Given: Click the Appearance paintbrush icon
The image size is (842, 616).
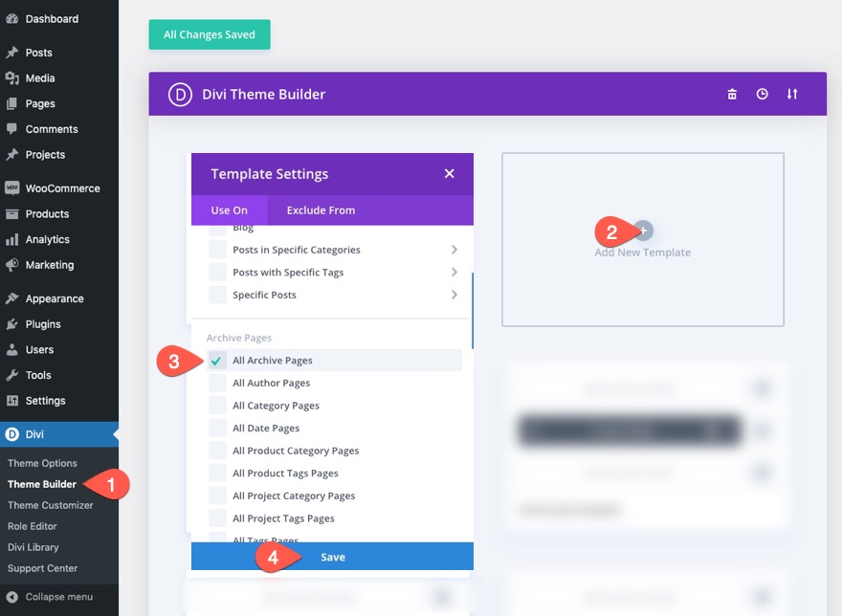Looking at the screenshot, I should tap(11, 298).
